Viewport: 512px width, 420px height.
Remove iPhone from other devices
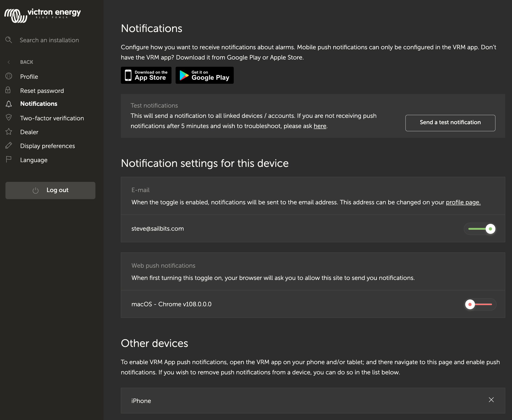(491, 400)
